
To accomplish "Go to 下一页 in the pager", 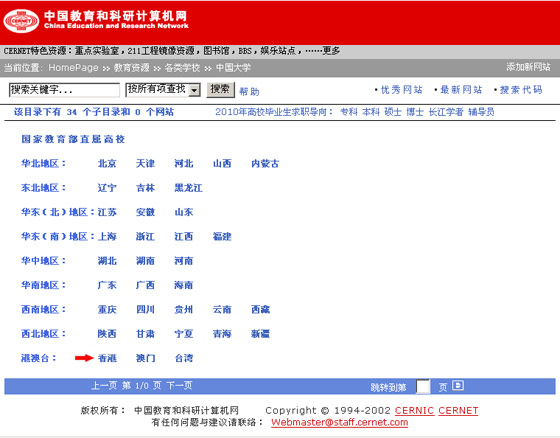I will [x=179, y=385].
